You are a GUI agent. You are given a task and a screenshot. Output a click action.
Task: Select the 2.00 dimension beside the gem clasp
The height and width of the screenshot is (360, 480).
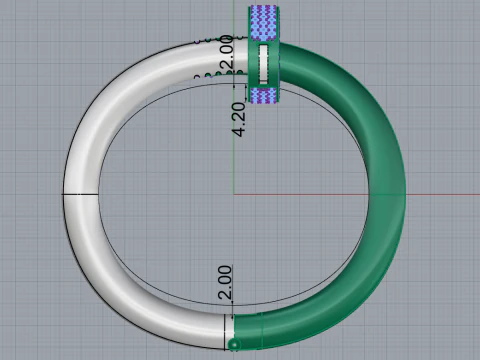[x=227, y=52]
